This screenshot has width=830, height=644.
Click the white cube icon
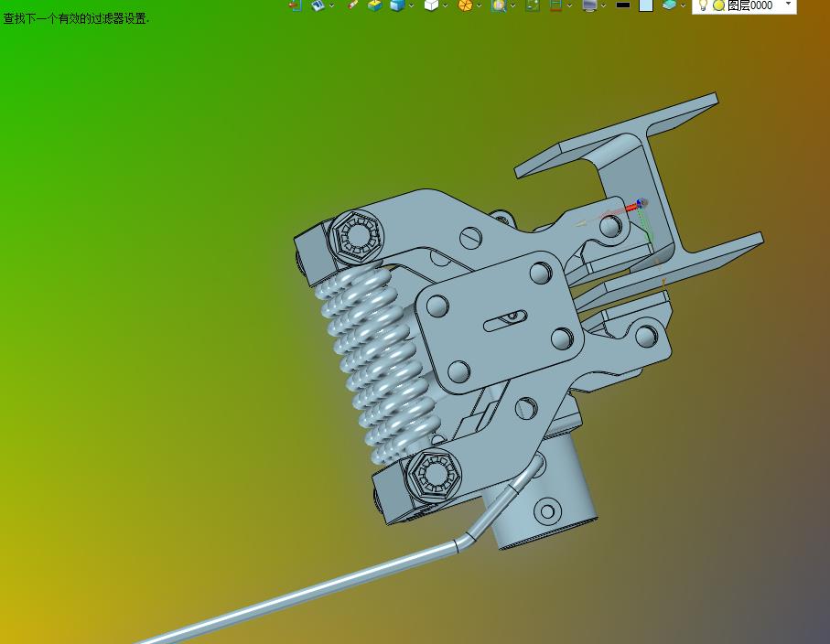click(x=431, y=5)
